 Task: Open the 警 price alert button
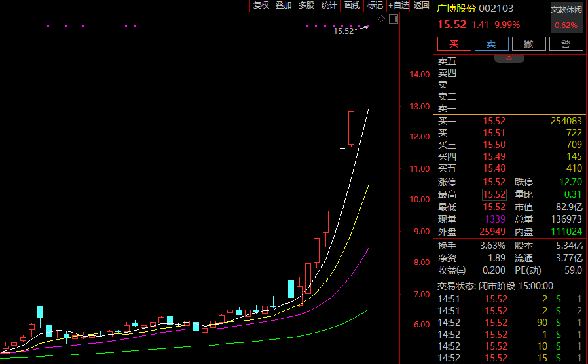pos(566,44)
